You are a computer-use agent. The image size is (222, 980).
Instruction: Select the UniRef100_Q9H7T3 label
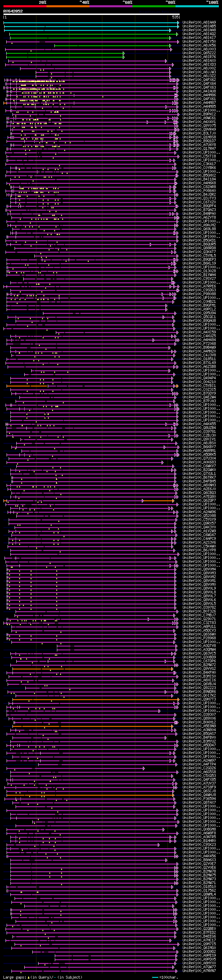click(x=199, y=699)
